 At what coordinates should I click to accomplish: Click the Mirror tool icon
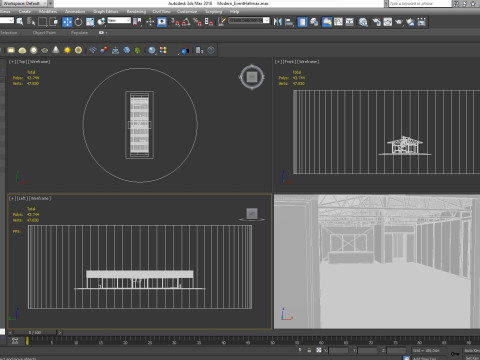pos(278,22)
